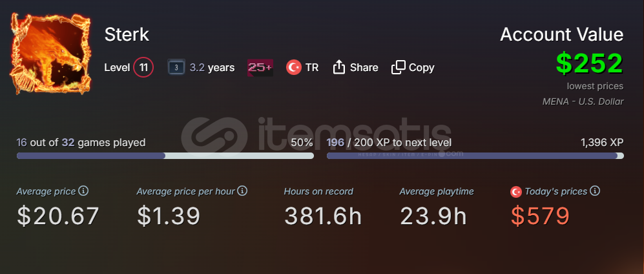Click the Copy icon
This screenshot has width=644, height=274.
399,67
